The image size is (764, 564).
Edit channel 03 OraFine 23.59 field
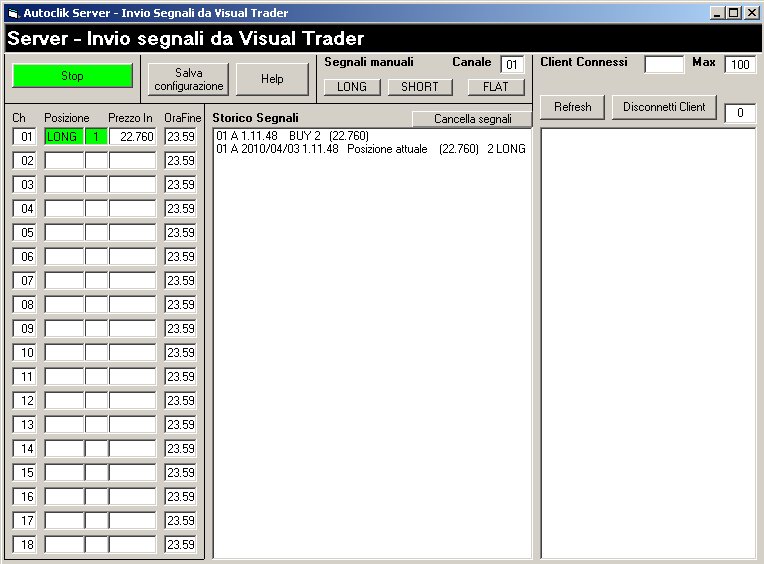(x=180, y=185)
